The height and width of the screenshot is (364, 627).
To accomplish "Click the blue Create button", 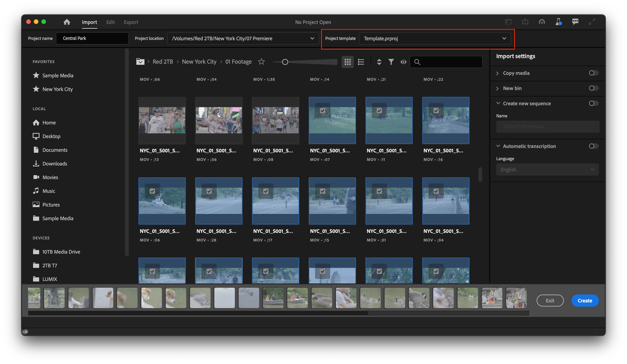I will (x=585, y=301).
